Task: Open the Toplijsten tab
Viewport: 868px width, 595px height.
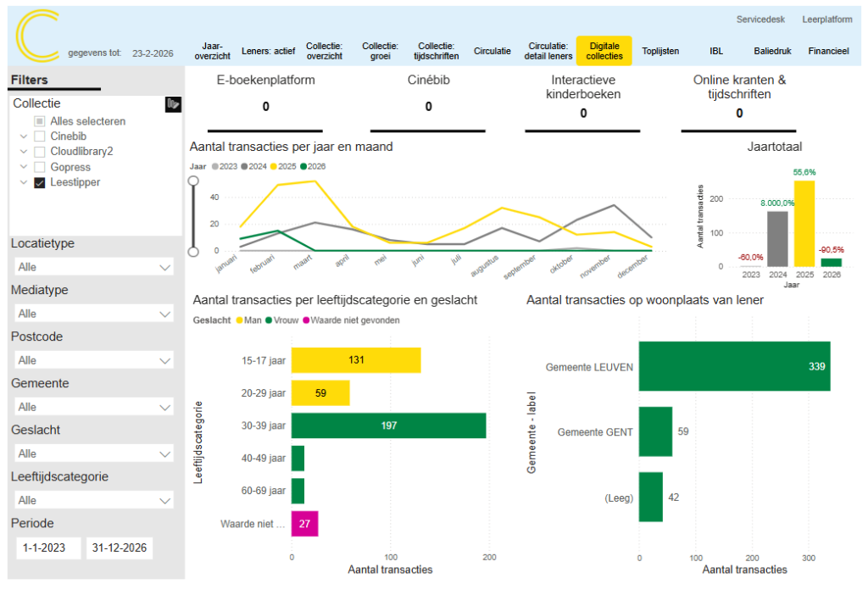Action: click(660, 51)
